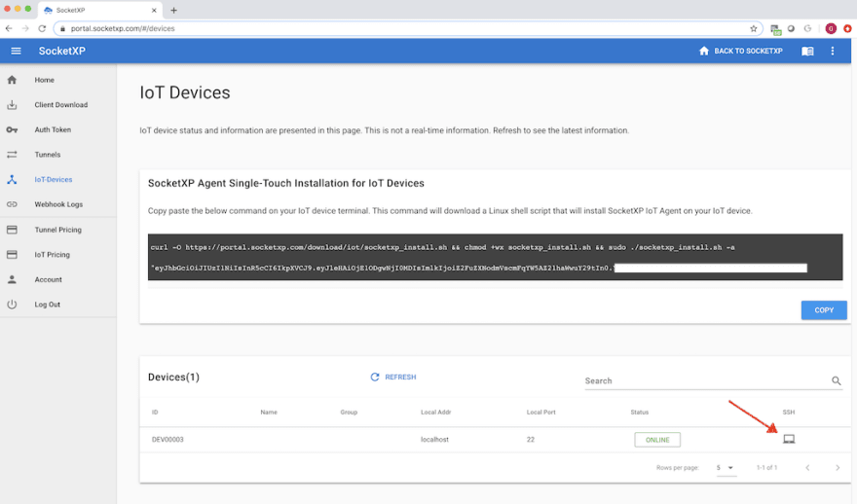Open Tunnel Pricing menu item
Screen dimensions: 857x504
point(57,230)
